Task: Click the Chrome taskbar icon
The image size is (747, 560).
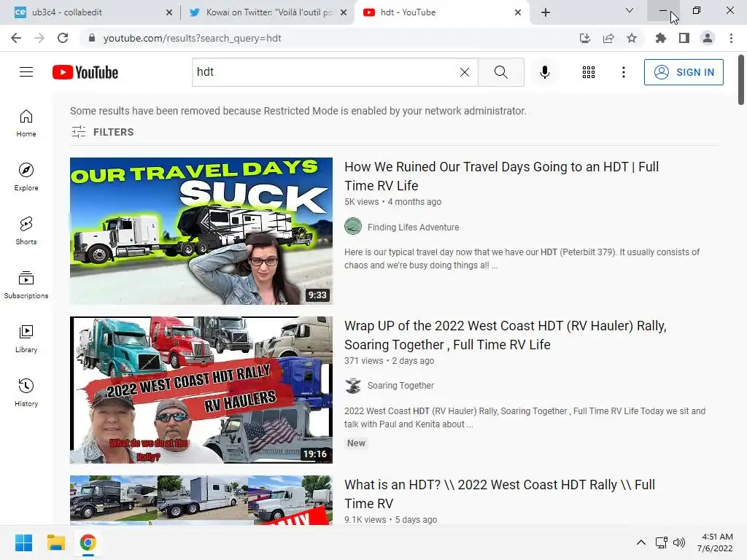Action: coord(88,542)
